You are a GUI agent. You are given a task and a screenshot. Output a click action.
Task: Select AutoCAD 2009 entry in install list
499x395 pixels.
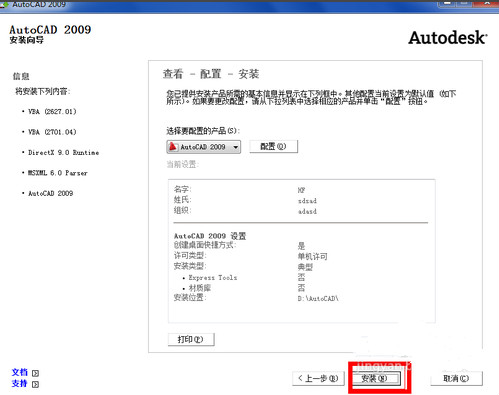51,193
